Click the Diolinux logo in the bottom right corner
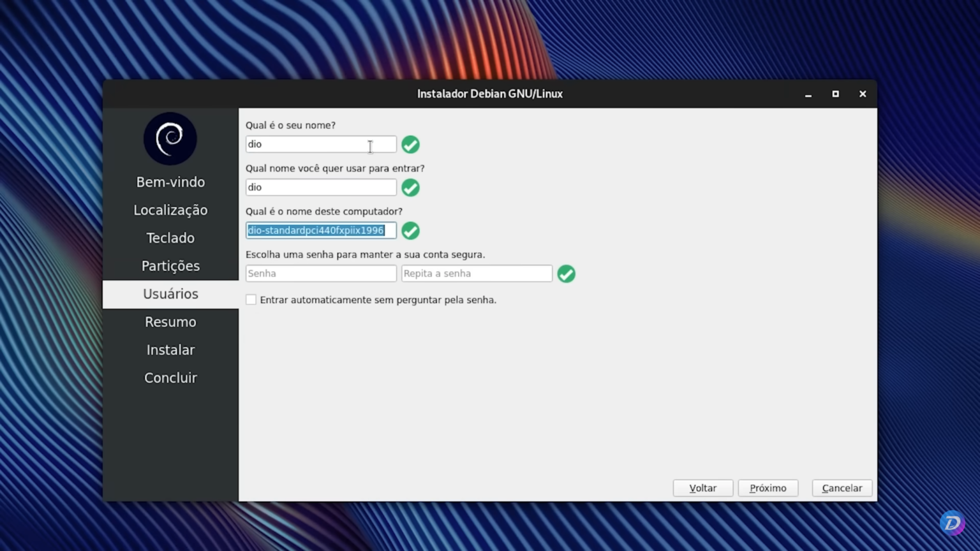980x551 pixels. coord(951,524)
